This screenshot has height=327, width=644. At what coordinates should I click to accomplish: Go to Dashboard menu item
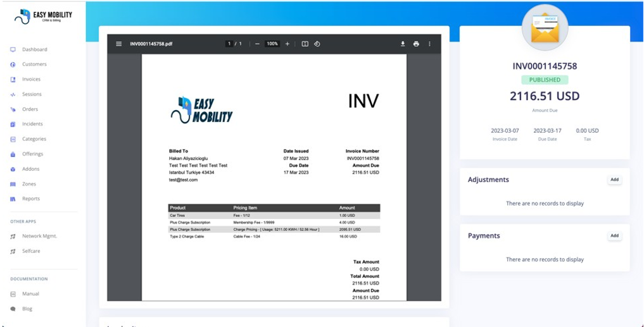(34, 49)
